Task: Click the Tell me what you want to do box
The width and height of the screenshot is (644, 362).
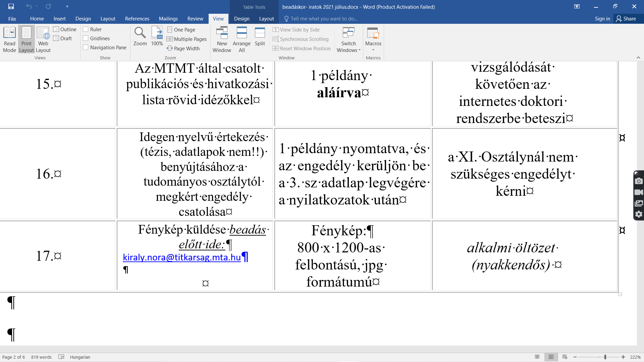Action: 321,19
